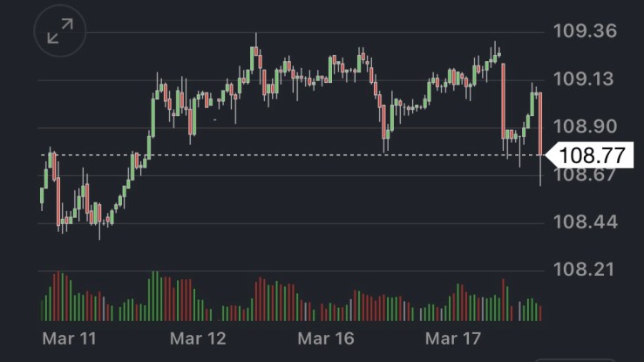644x362 pixels.
Task: Select the first candle on the chart
Action: click(42, 198)
